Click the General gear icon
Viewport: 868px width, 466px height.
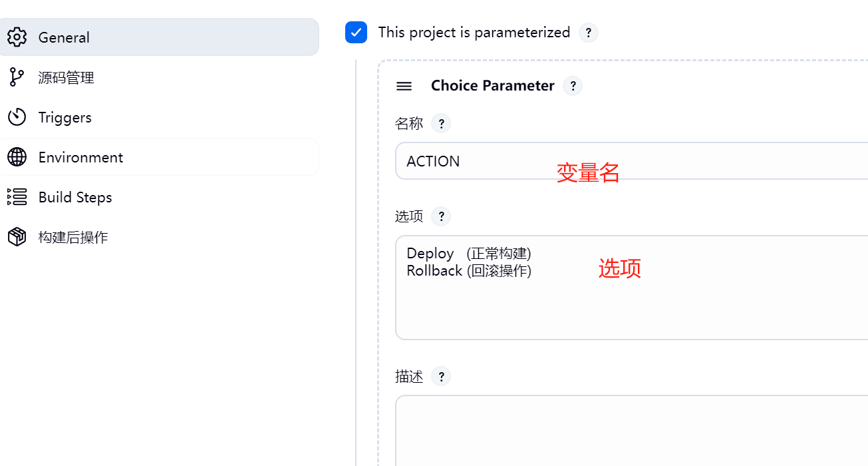pos(17,37)
